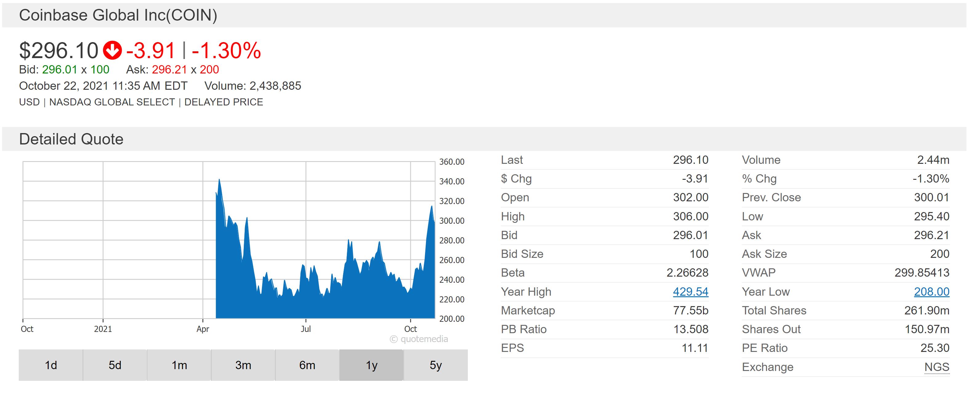Click the red down-arrow price change icon
This screenshot has width=980, height=410.
pos(112,50)
